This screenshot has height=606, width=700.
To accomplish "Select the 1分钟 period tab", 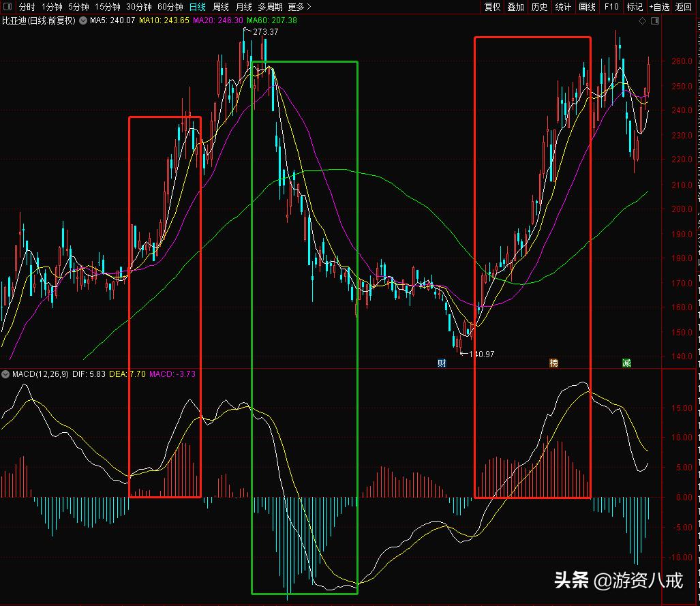I will tap(52, 7).
